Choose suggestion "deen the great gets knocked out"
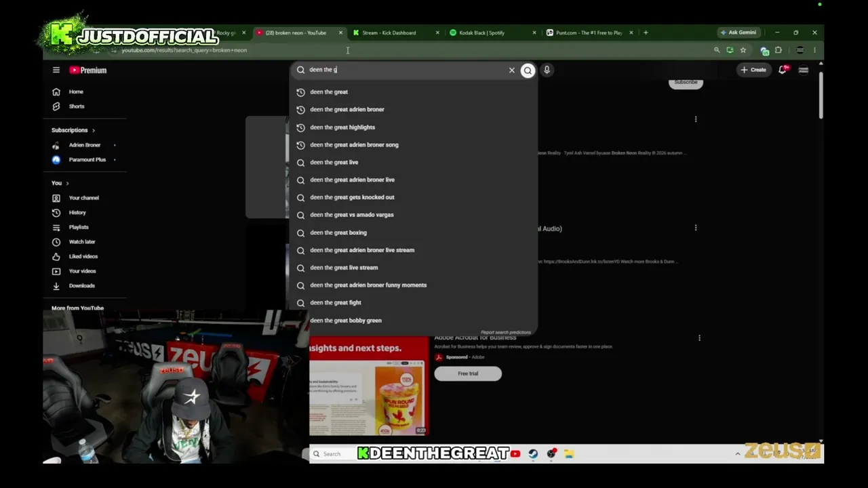 (413, 197)
